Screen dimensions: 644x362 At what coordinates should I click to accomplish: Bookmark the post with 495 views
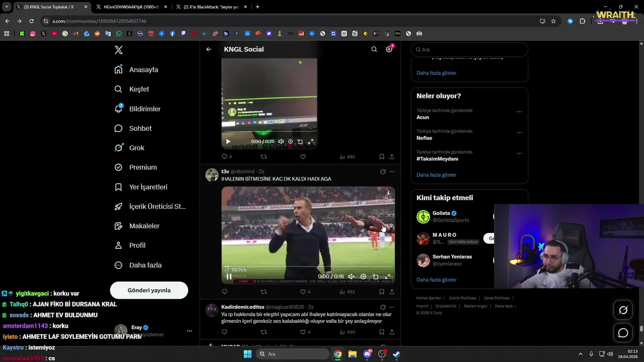[381, 157]
